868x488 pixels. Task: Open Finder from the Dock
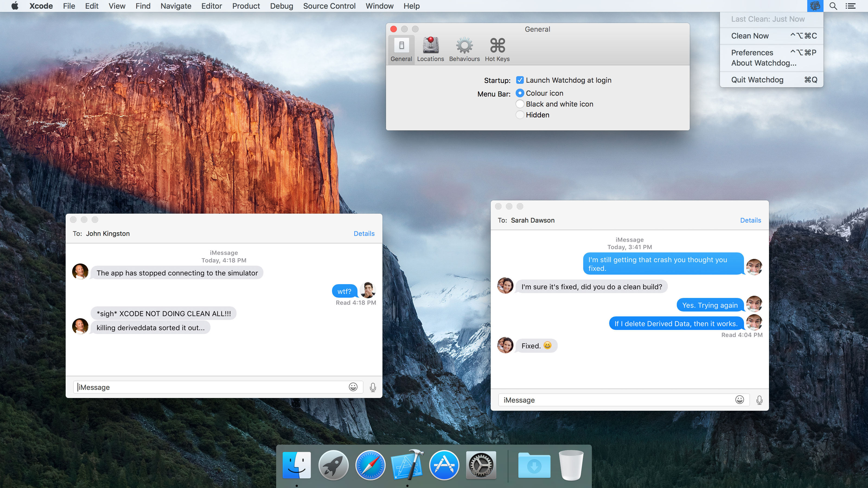tap(296, 465)
